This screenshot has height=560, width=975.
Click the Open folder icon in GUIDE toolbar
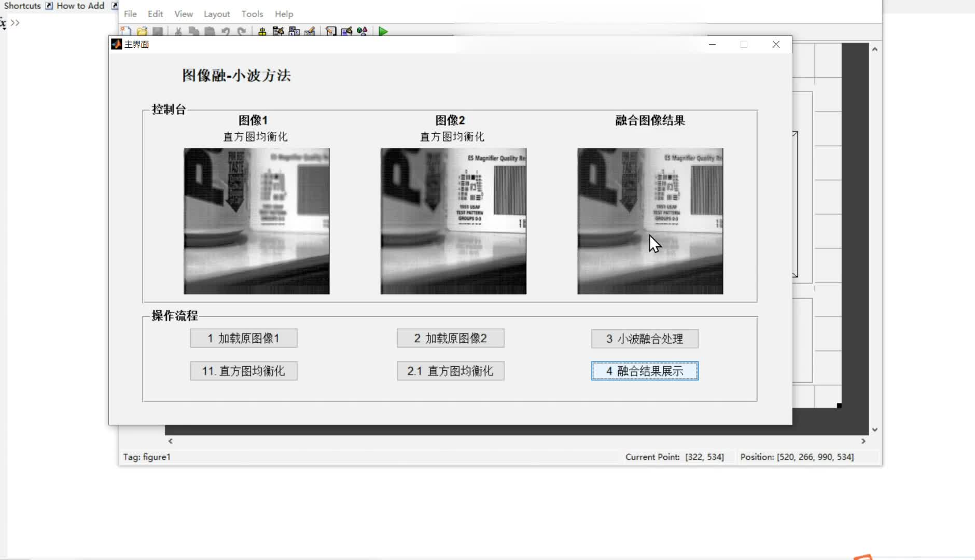tap(142, 32)
